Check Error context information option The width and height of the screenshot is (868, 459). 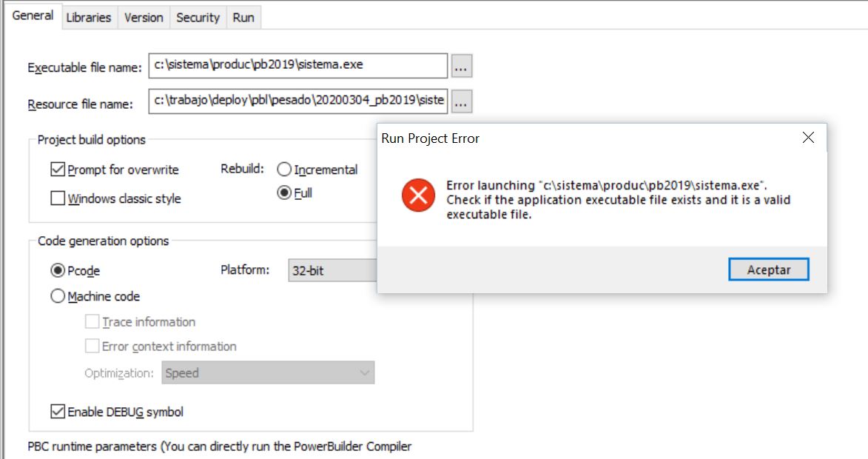[x=92, y=346]
